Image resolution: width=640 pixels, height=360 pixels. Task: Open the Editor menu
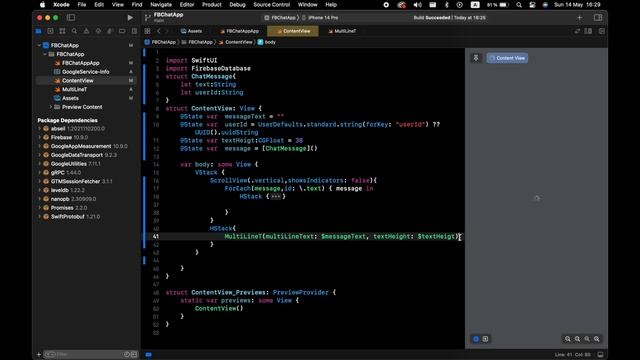pos(187,5)
